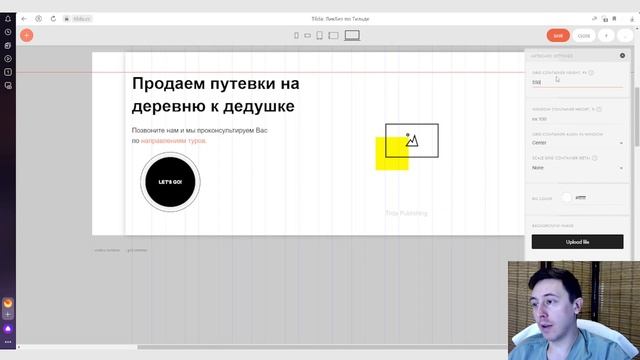Click the orange plus add element button

coord(27,36)
